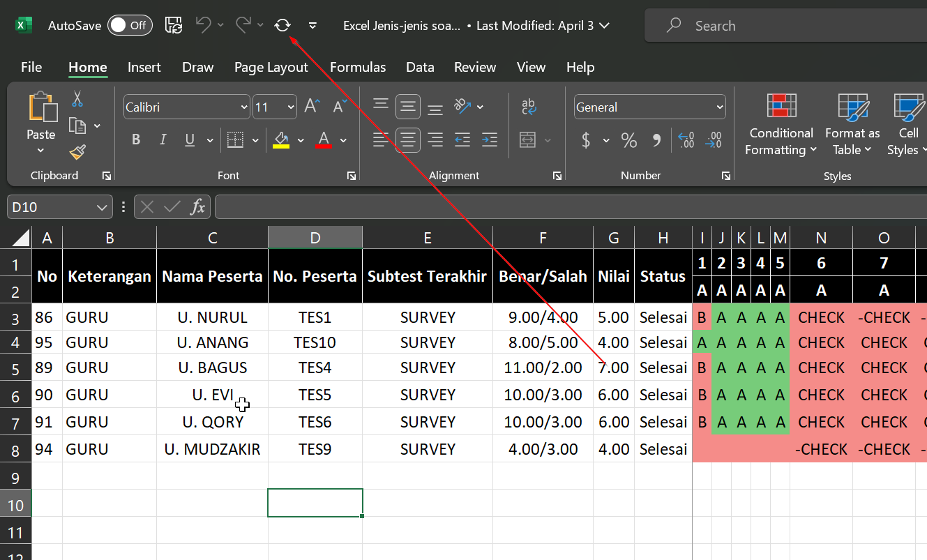Toggle Center horizontal alignment
This screenshot has width=927, height=560.
coord(408,140)
